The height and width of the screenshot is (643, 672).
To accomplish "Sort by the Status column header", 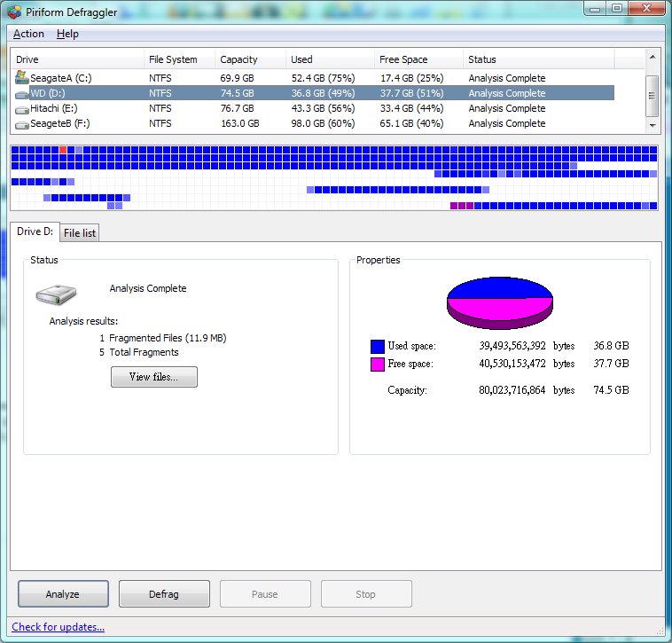I will tap(539, 59).
